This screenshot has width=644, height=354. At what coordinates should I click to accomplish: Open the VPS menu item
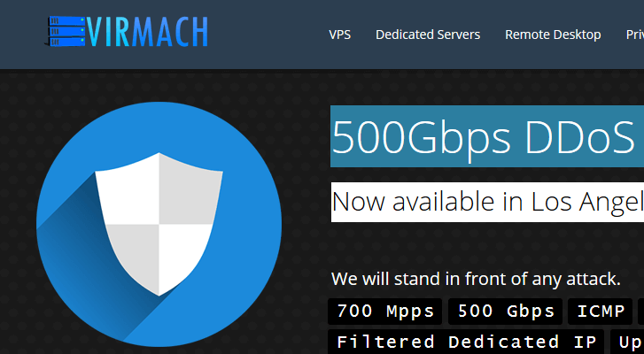(x=339, y=35)
